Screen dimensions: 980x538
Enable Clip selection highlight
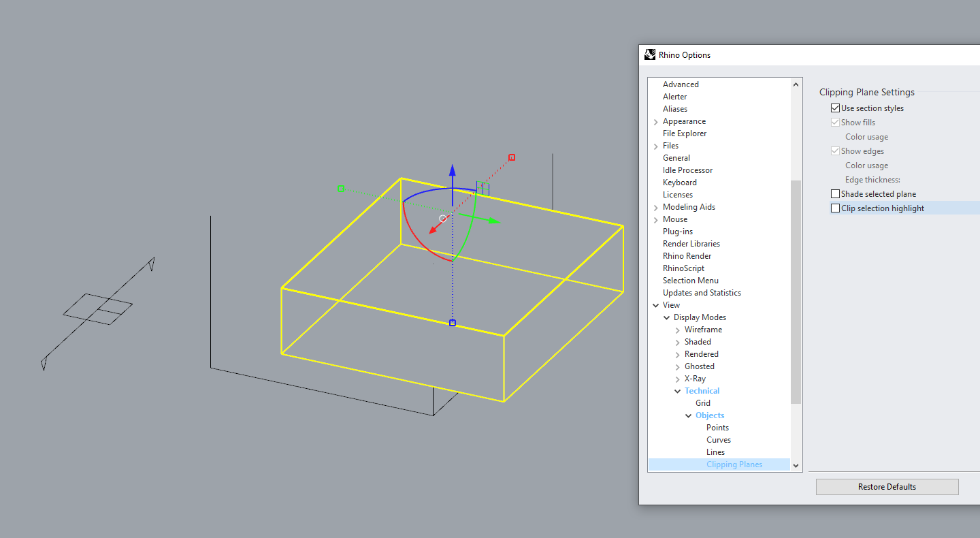pyautogui.click(x=835, y=208)
